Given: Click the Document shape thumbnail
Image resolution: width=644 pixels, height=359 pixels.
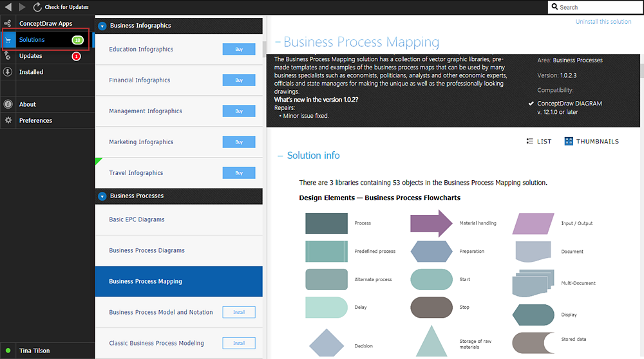Looking at the screenshot, I should tap(533, 252).
